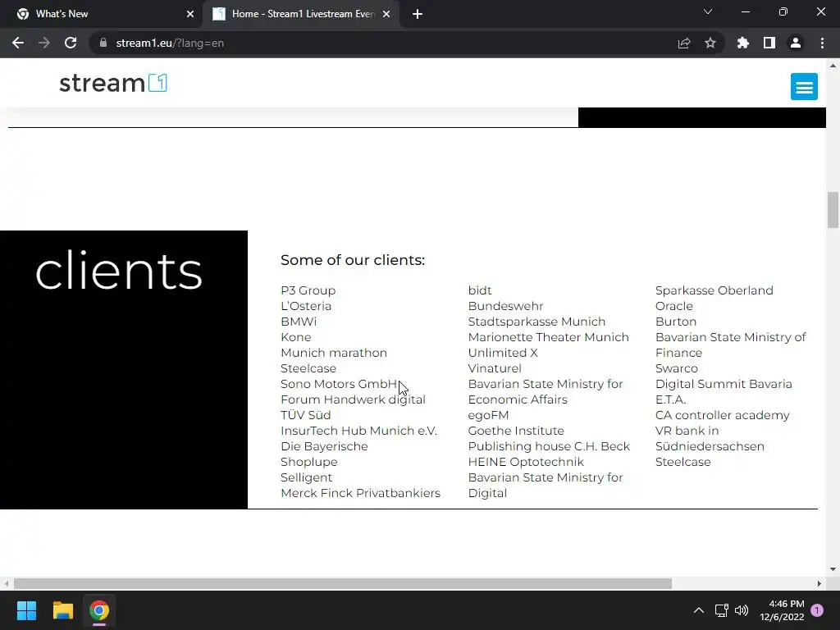Bookmark this tab with star icon
Screen dimensions: 840x630
coord(710,43)
